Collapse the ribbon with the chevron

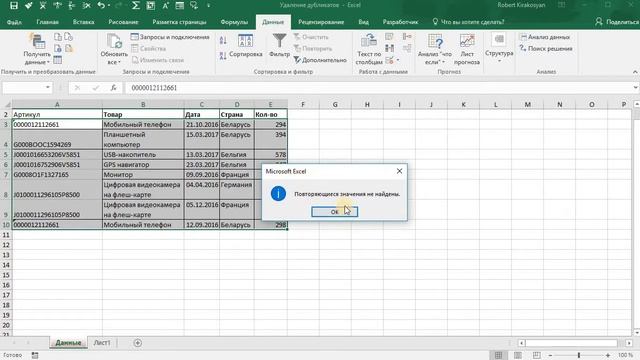pyautogui.click(x=635, y=72)
